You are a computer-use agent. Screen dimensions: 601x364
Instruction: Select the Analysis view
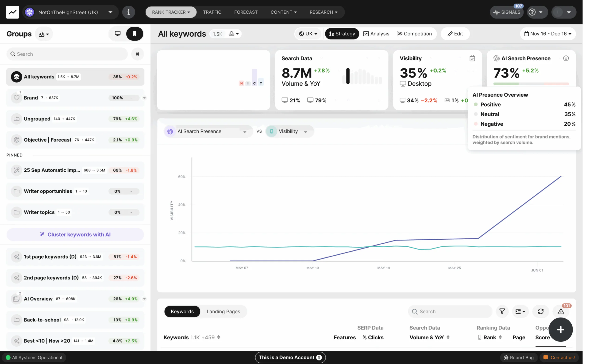[376, 34]
